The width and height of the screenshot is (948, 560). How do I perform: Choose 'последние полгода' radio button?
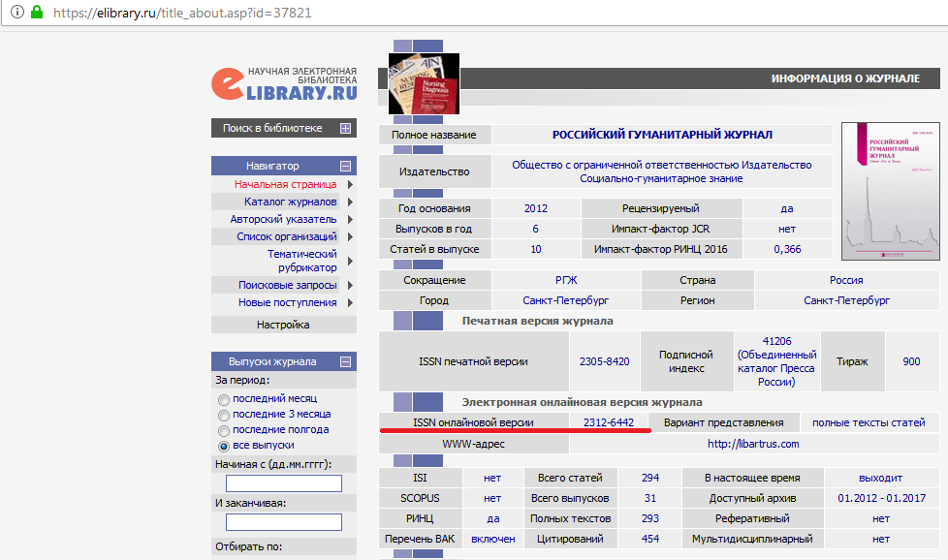tap(224, 430)
